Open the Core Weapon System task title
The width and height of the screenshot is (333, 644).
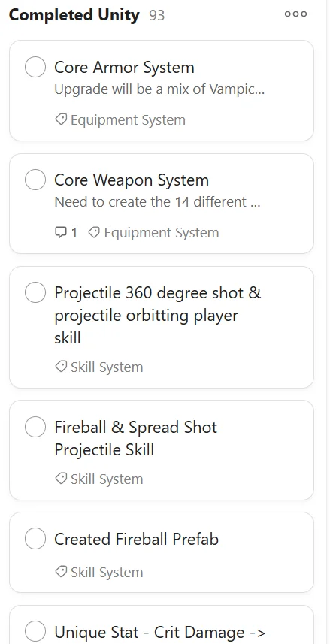tap(132, 180)
